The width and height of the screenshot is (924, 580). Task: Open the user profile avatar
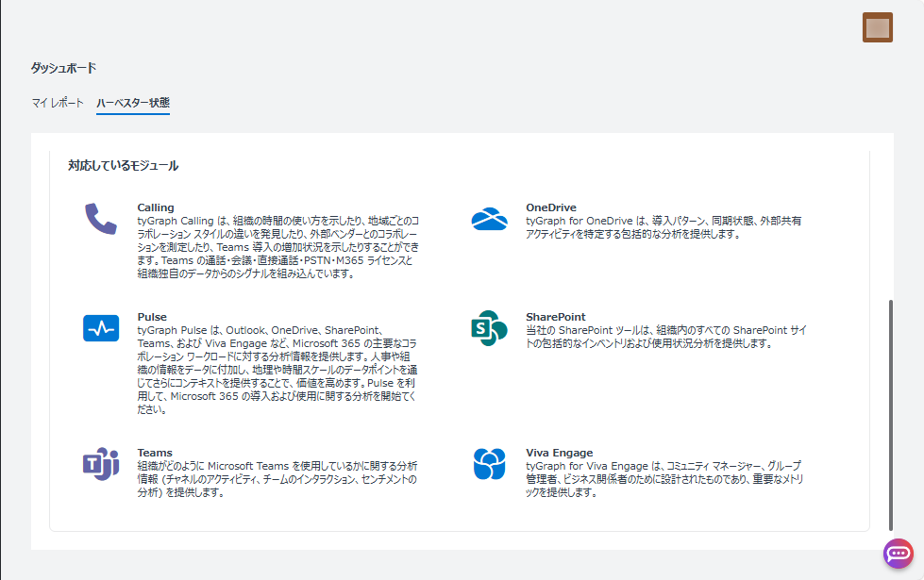878,27
